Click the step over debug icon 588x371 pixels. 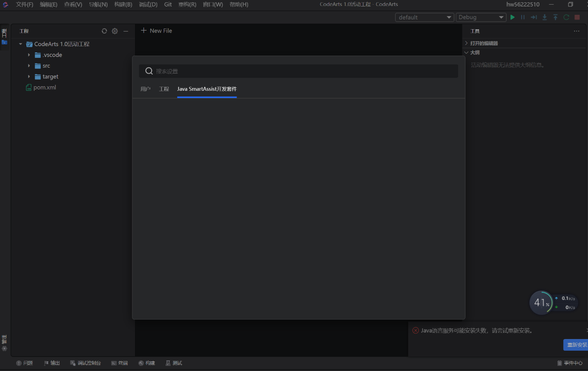click(534, 17)
